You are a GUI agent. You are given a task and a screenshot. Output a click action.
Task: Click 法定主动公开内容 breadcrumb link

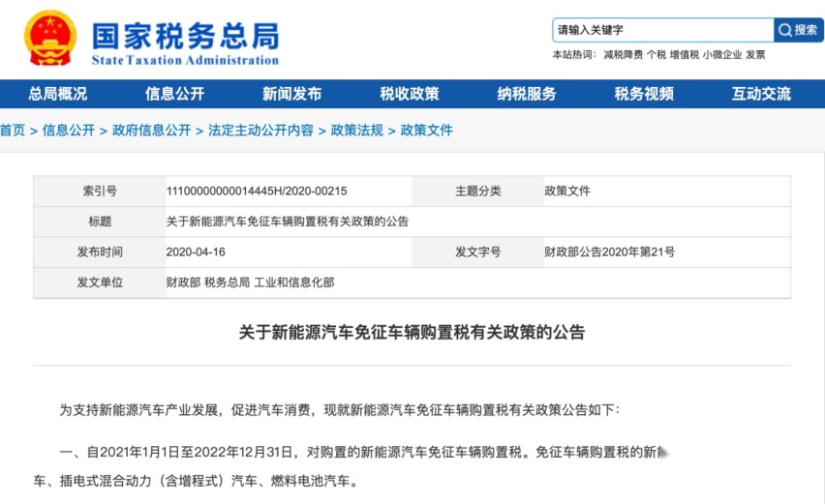(261, 130)
